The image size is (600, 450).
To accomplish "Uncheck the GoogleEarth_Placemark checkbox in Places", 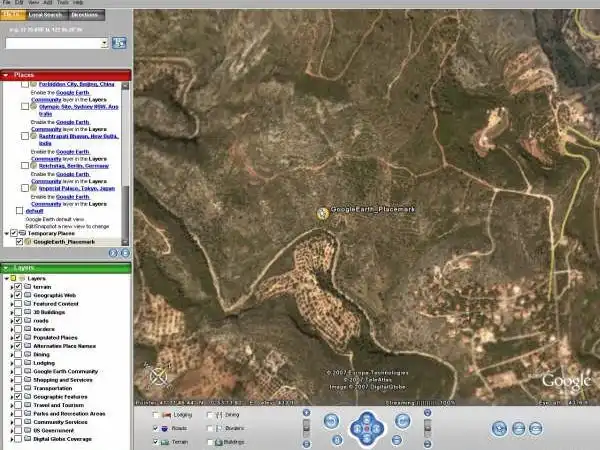I will 19,242.
